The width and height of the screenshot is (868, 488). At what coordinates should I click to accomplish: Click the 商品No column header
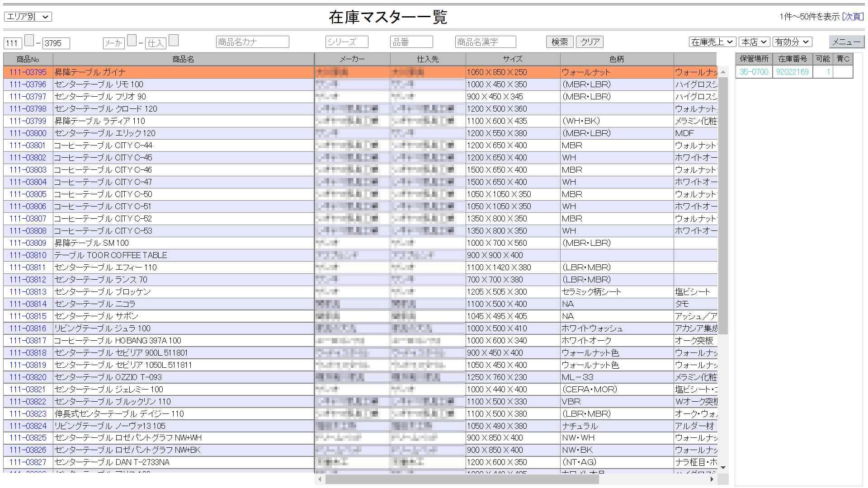(28, 59)
